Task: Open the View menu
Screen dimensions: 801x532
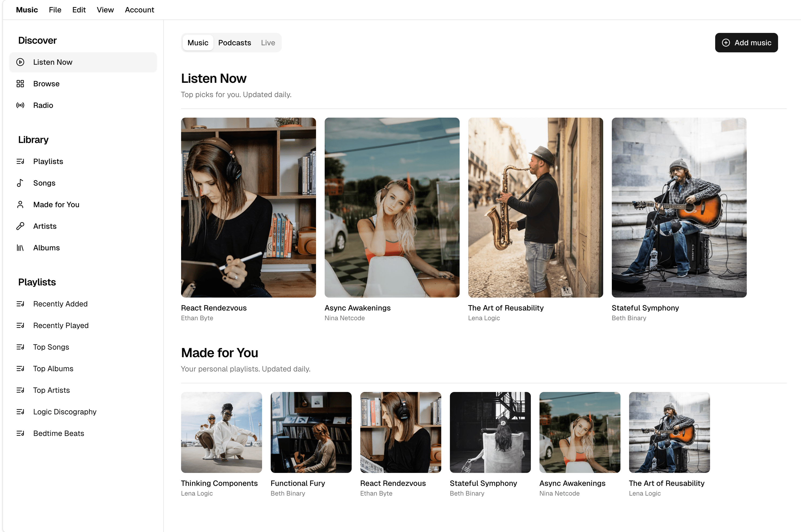Action: click(105, 10)
